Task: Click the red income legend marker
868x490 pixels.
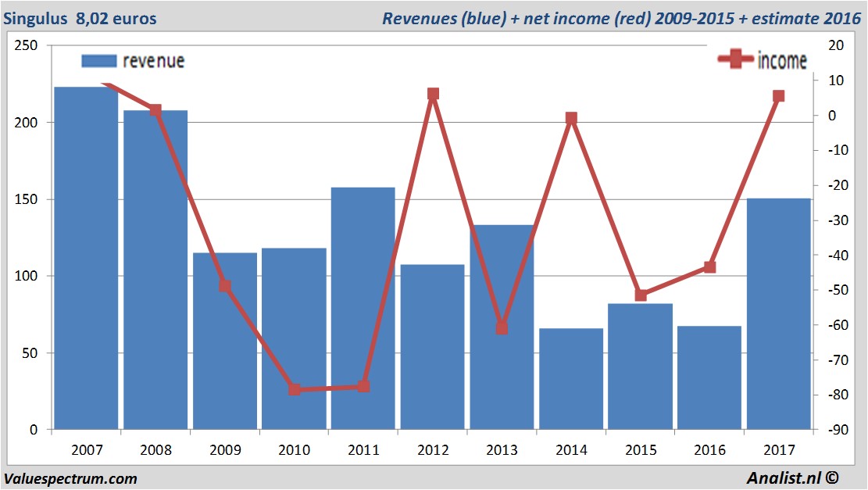Action: (735, 59)
